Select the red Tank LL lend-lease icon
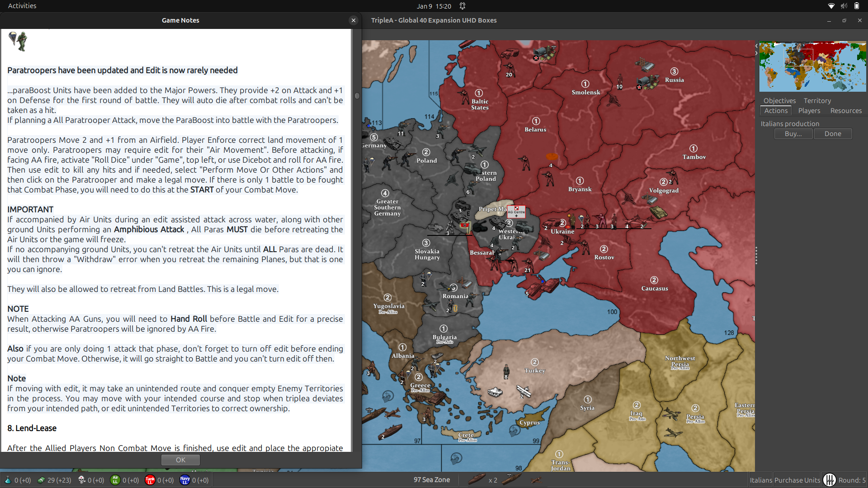The width and height of the screenshot is (868, 488). tap(150, 480)
